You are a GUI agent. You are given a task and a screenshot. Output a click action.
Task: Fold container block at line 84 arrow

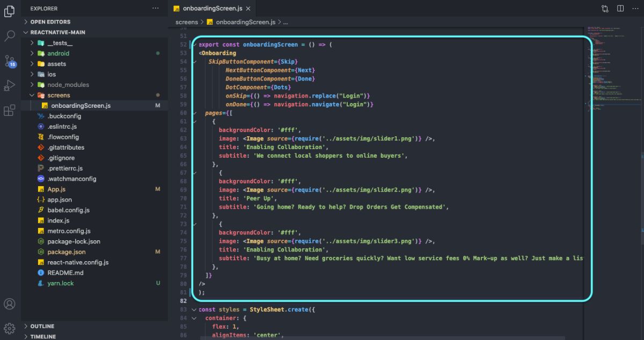pyautogui.click(x=194, y=318)
